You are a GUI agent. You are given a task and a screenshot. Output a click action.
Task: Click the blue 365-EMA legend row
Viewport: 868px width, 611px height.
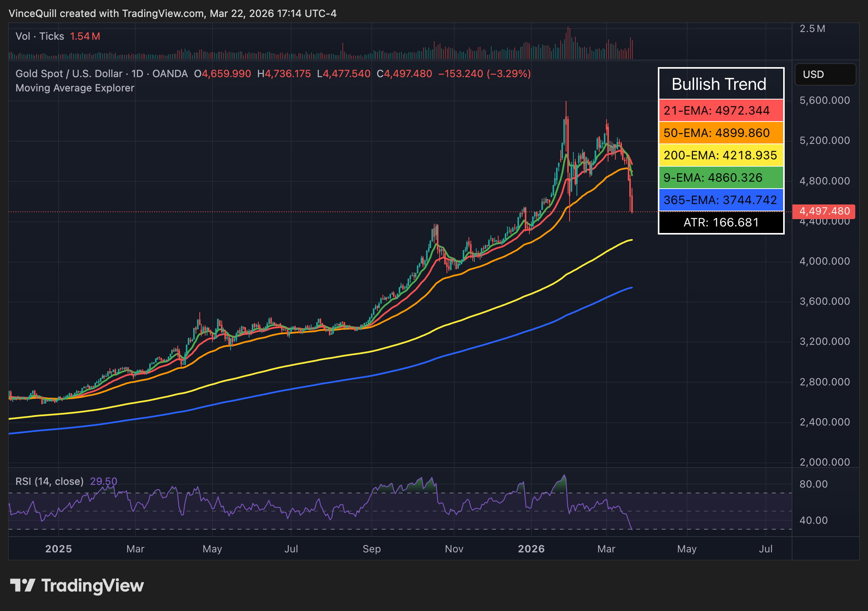pos(720,200)
